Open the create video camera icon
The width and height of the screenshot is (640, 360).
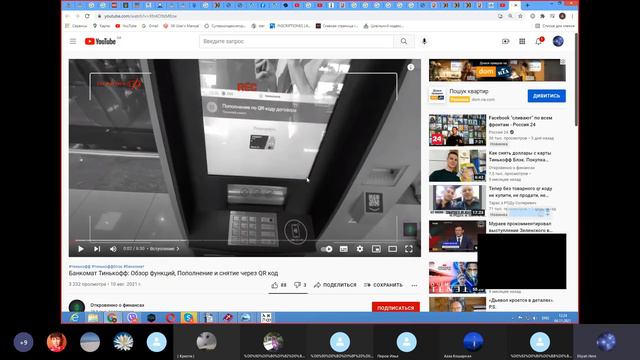coord(505,41)
